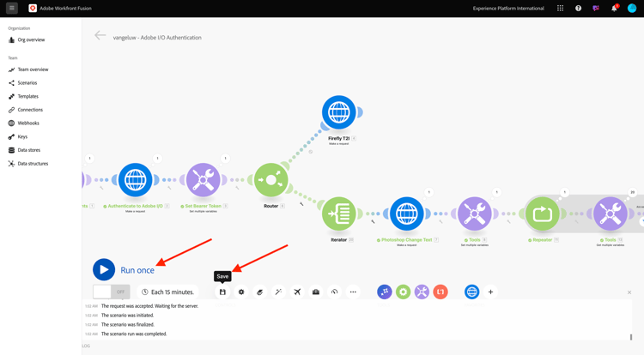Toggle the hamburger menu at top left

click(x=12, y=8)
